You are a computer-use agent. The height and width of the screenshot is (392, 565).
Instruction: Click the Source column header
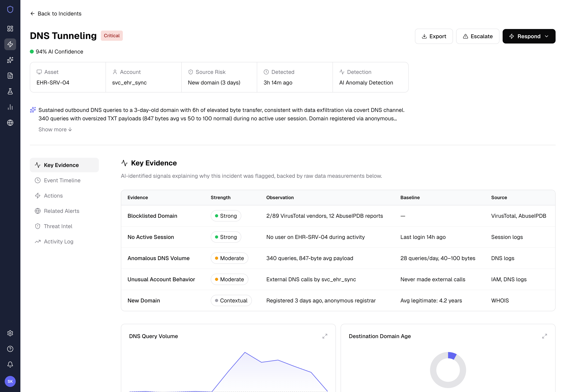coord(499,198)
